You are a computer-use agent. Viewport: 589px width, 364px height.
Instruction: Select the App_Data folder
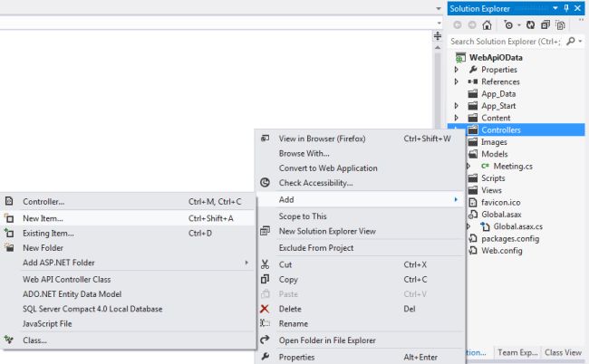coord(498,94)
